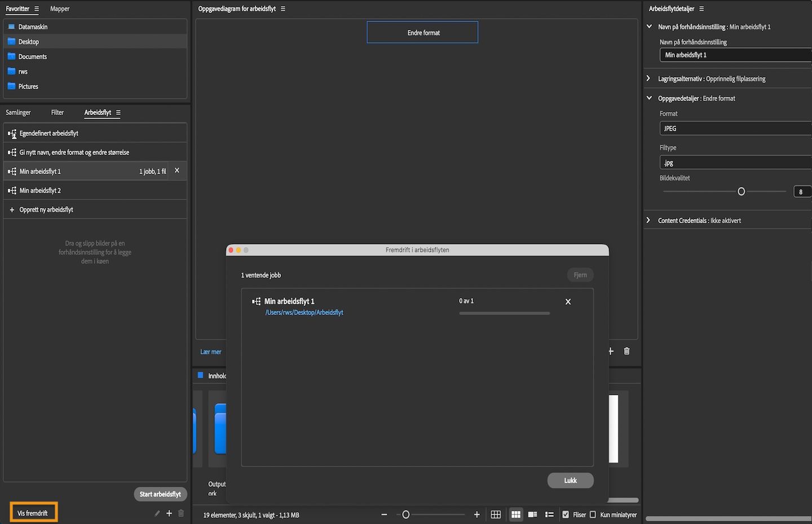
Task: Open the Format JPEG dropdown
Action: tap(735, 128)
